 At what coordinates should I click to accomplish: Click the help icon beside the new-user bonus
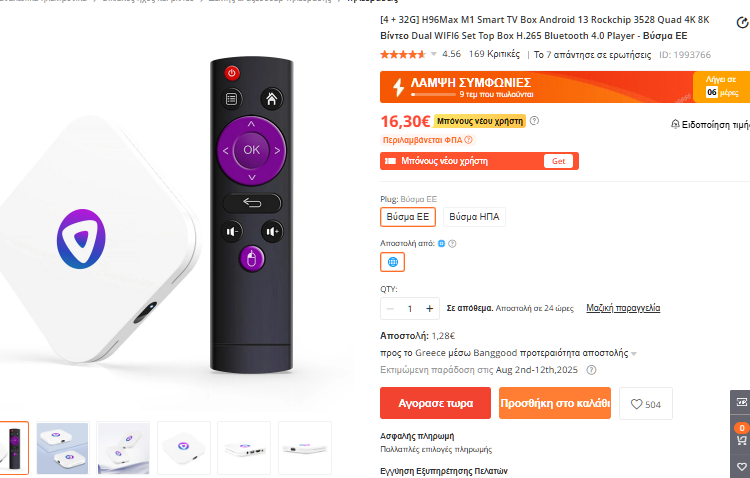click(x=534, y=121)
